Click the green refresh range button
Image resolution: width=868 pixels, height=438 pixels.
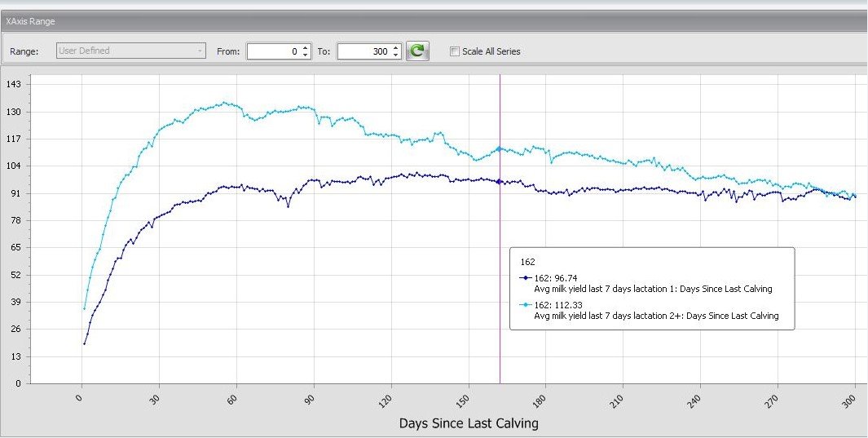417,51
